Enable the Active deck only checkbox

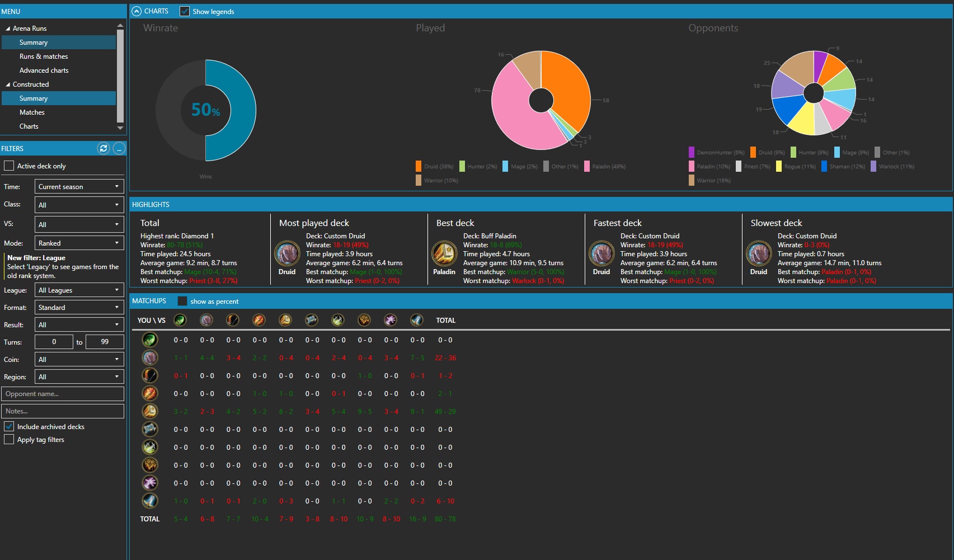(9, 166)
